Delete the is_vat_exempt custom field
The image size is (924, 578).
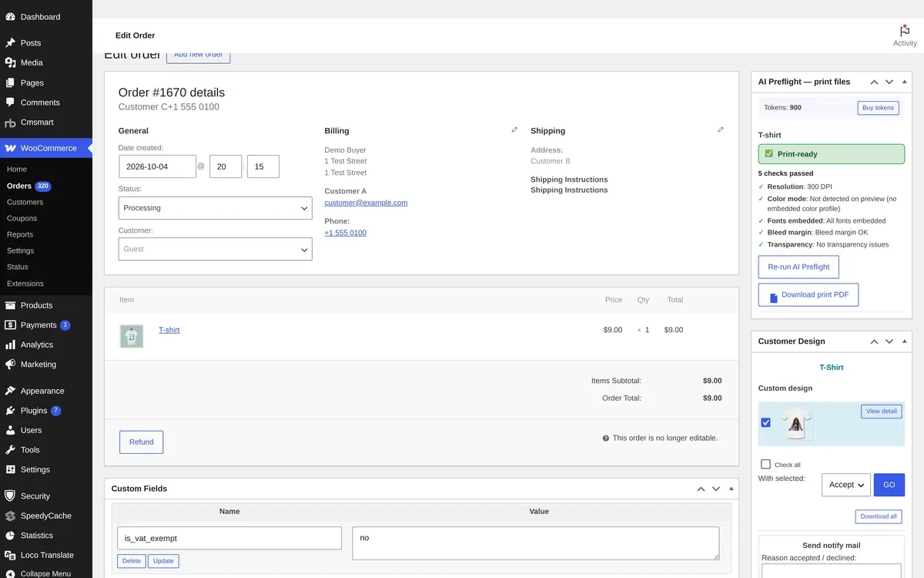132,561
